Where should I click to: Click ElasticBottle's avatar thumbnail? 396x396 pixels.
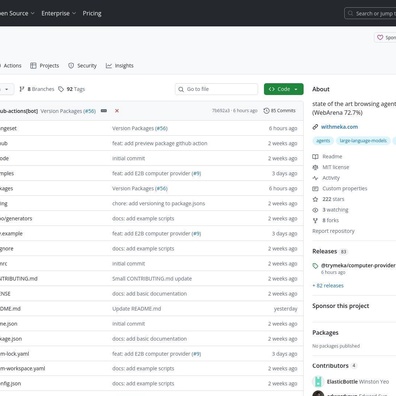[x=318, y=381]
